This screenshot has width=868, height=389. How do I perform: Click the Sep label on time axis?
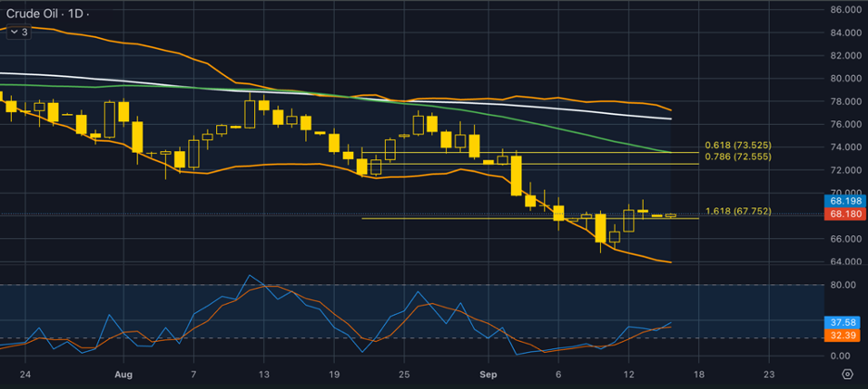tap(489, 374)
